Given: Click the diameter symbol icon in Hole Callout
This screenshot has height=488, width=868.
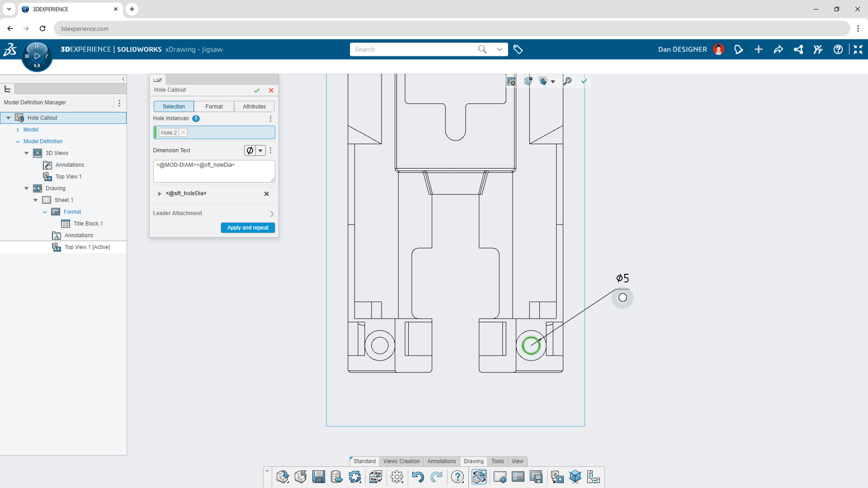Looking at the screenshot, I should 250,150.
